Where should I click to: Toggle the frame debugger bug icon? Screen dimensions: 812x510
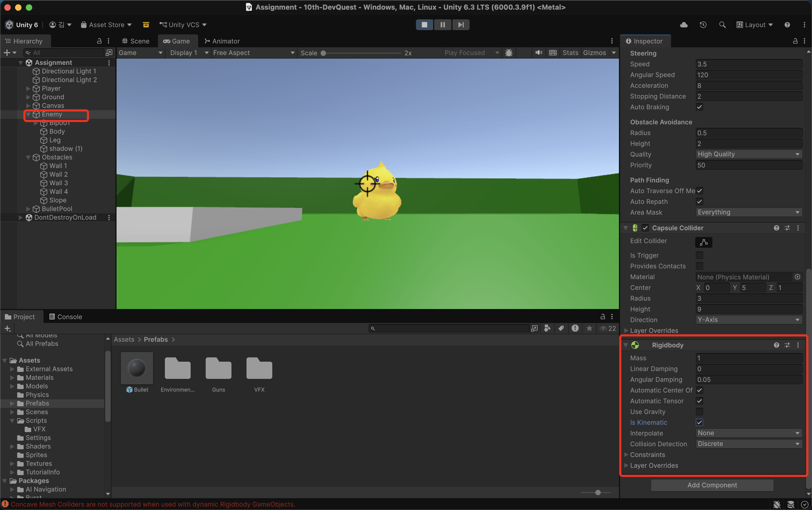(x=509, y=53)
